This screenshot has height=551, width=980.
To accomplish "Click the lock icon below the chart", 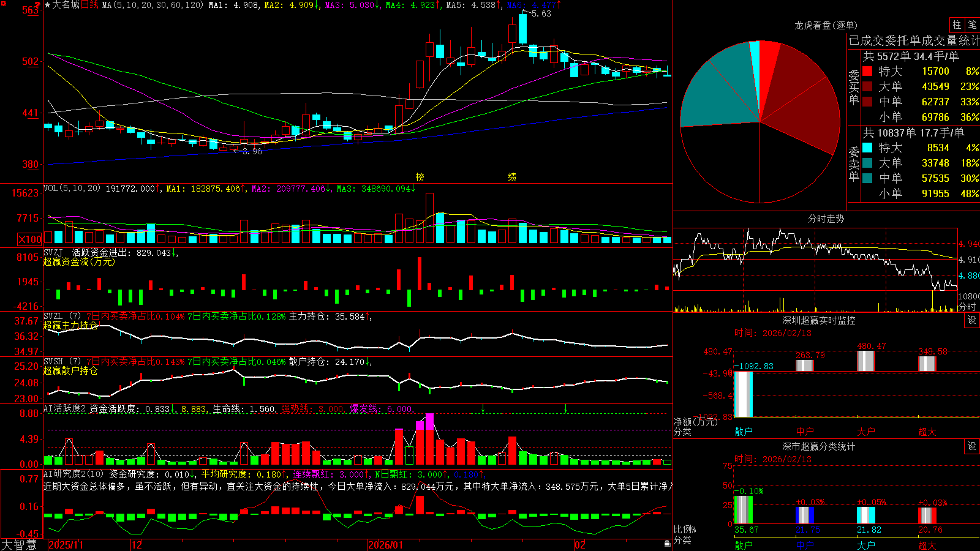I will click(667, 544).
